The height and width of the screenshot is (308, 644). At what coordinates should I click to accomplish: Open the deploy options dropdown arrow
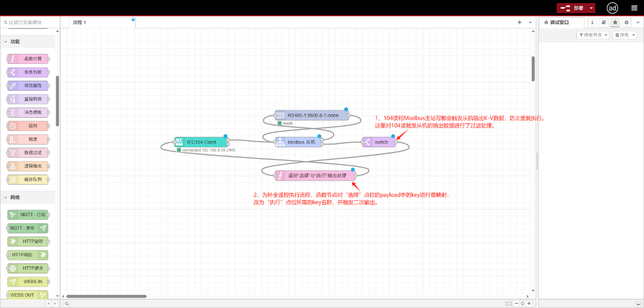click(592, 8)
